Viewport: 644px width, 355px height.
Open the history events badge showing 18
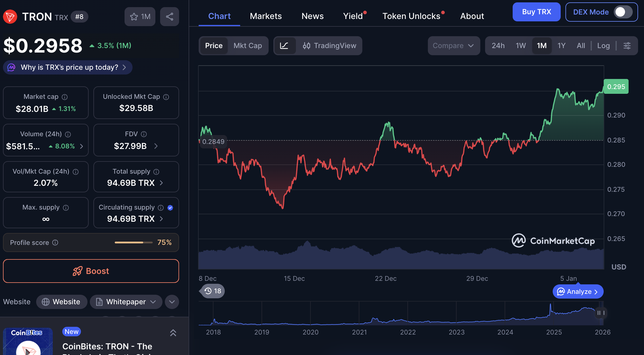pos(213,291)
